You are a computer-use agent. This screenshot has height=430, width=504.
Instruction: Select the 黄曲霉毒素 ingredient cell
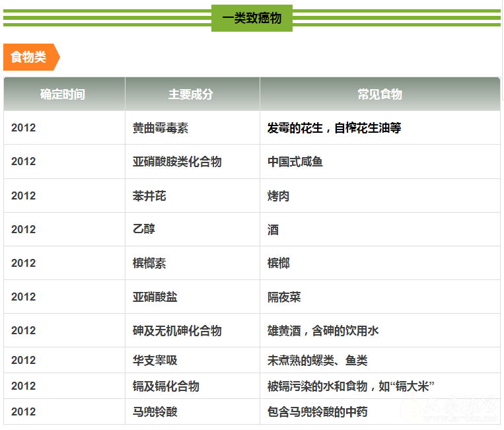[x=161, y=128]
